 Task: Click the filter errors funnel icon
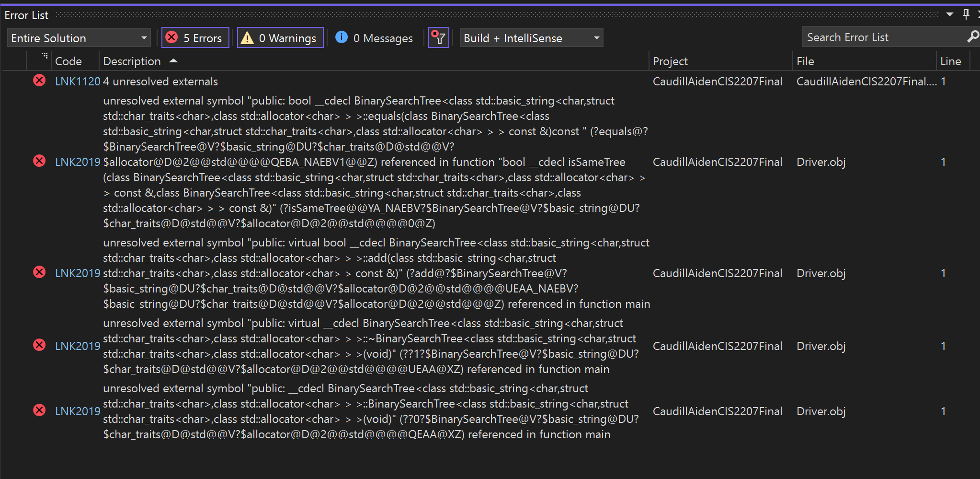[x=438, y=37]
